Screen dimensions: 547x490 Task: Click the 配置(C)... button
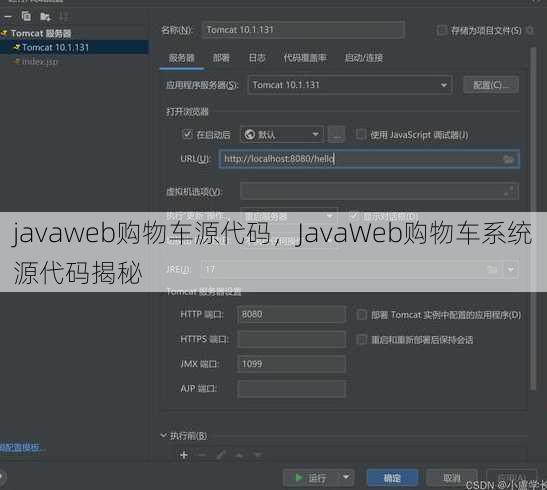pyautogui.click(x=491, y=85)
